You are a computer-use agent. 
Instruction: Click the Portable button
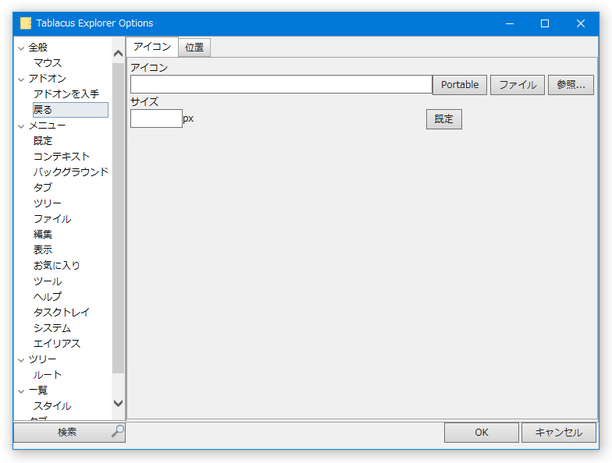coord(460,85)
